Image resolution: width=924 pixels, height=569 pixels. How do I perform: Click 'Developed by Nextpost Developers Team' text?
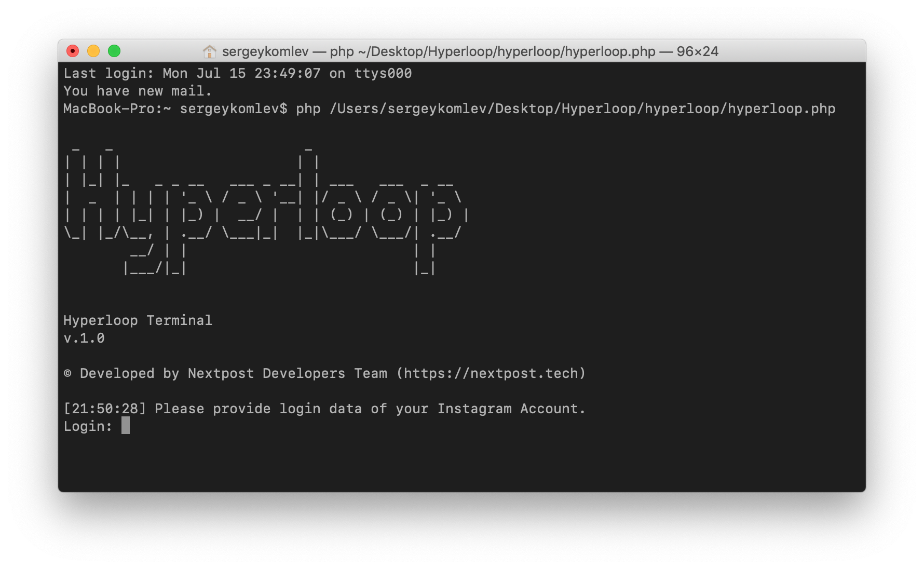pos(234,373)
